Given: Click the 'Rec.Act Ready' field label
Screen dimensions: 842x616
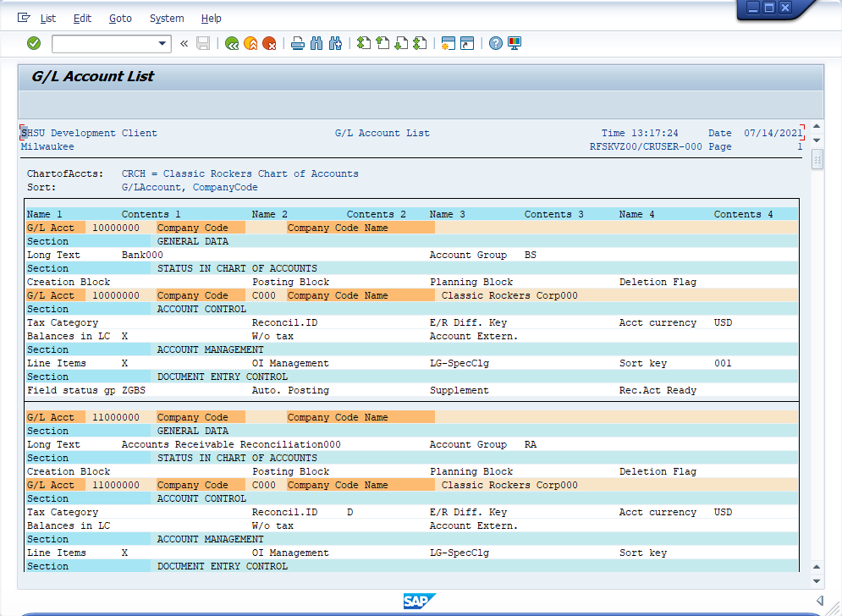Looking at the screenshot, I should click(x=658, y=390).
